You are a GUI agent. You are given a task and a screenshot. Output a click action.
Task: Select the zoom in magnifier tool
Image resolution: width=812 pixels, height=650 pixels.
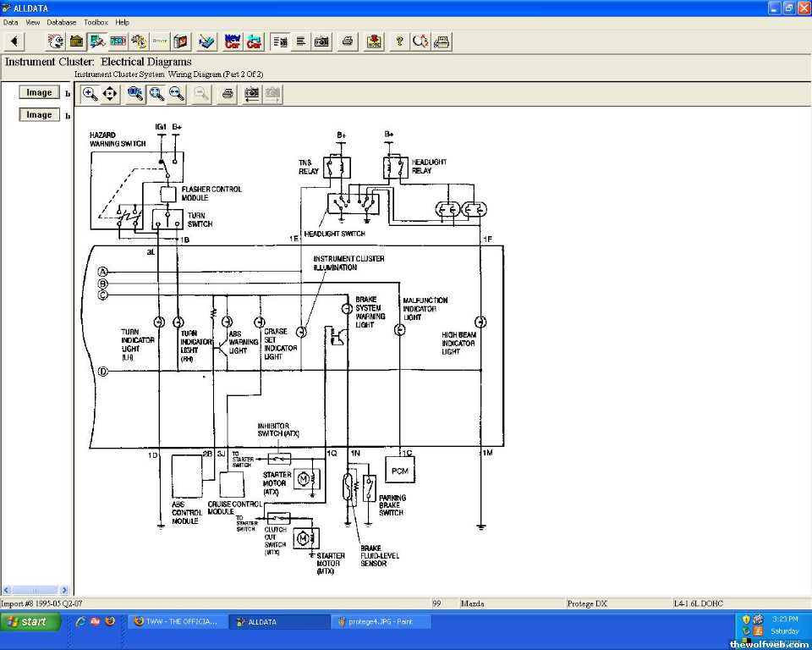pos(90,94)
